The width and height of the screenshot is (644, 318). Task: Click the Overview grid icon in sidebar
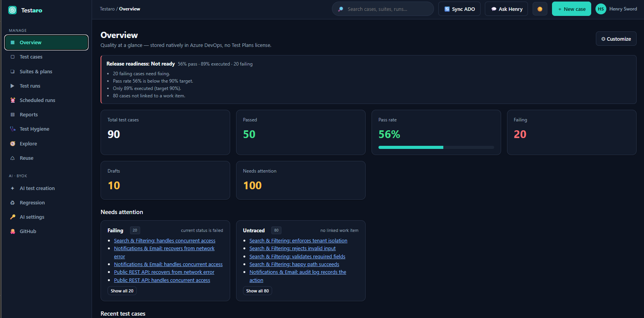point(12,43)
